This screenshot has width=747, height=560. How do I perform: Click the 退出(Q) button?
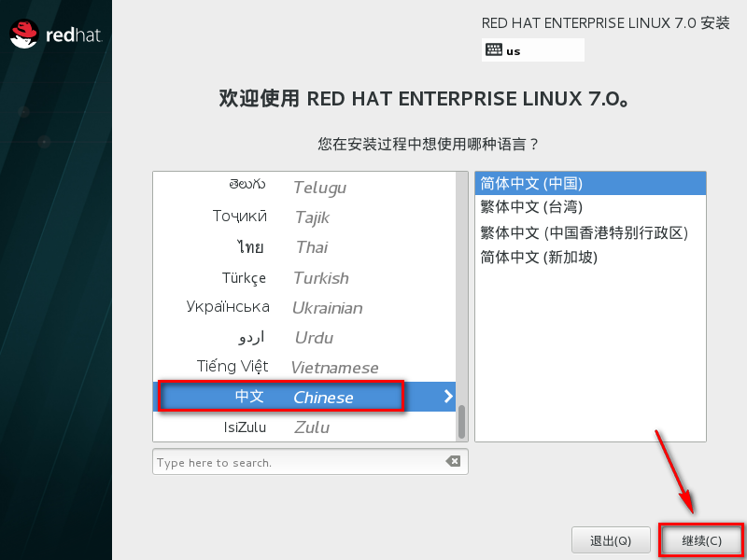coord(611,539)
